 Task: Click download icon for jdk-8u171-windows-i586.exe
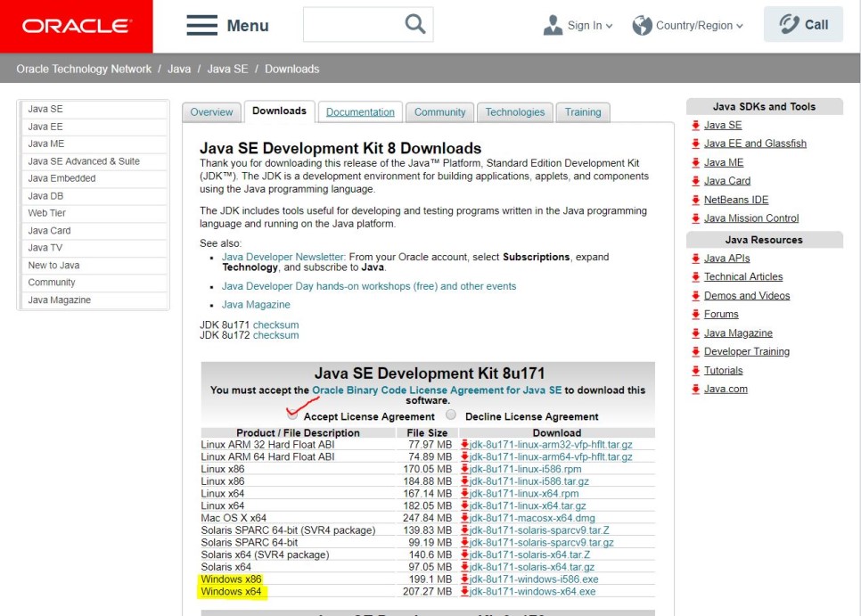464,579
